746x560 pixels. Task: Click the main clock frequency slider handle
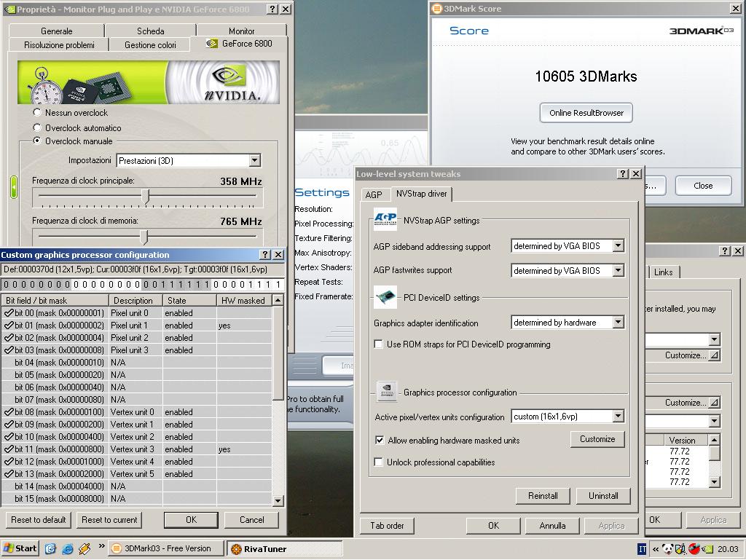145,196
